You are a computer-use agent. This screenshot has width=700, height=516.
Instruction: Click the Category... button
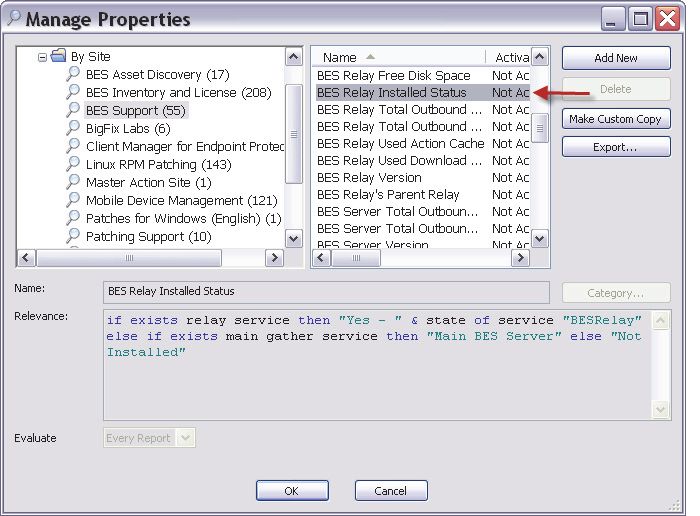click(616, 293)
